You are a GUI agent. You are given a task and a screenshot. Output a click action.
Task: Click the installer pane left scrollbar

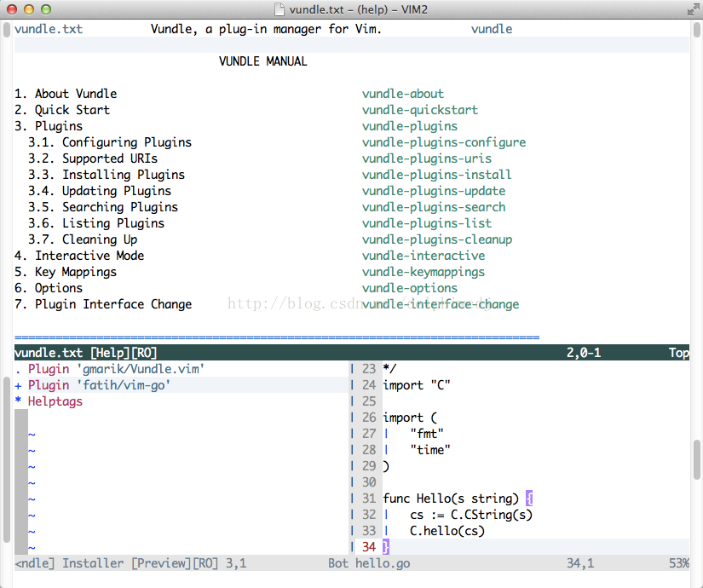click(6, 459)
